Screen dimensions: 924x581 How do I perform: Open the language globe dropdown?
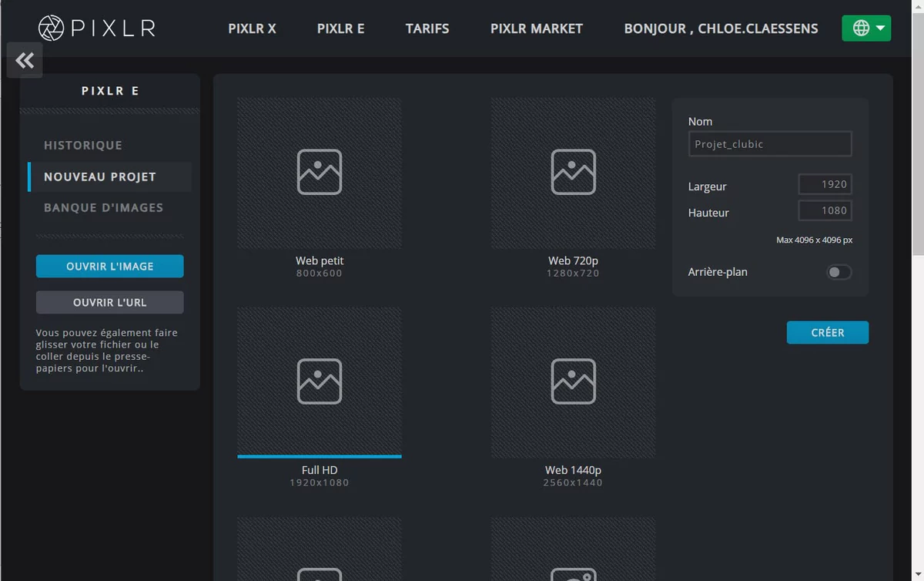coord(866,29)
